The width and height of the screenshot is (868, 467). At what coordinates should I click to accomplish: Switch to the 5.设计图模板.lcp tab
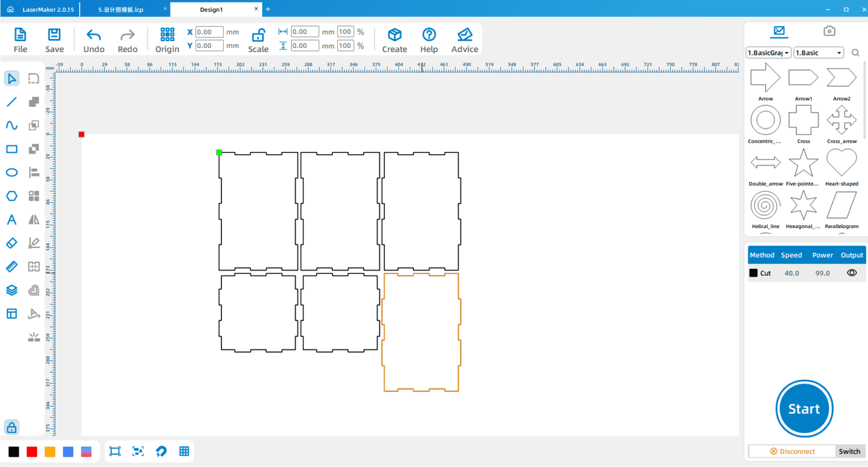coord(121,10)
